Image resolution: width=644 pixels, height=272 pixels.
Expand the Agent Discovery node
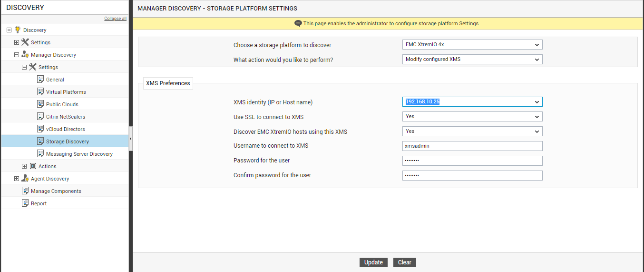point(17,179)
